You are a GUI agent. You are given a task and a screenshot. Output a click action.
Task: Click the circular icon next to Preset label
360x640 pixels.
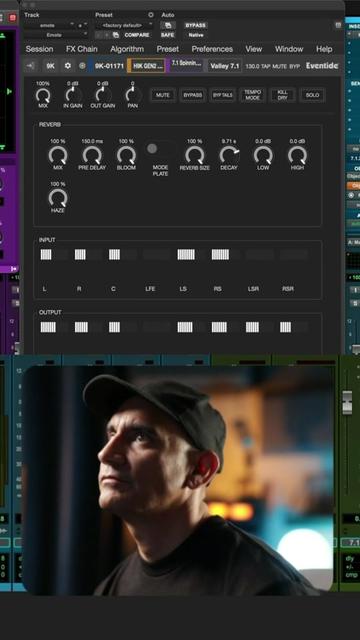151,15
